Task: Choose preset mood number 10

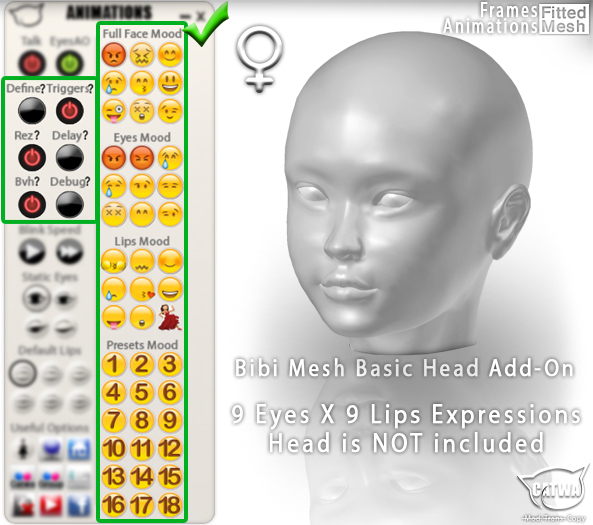Action: tap(113, 449)
